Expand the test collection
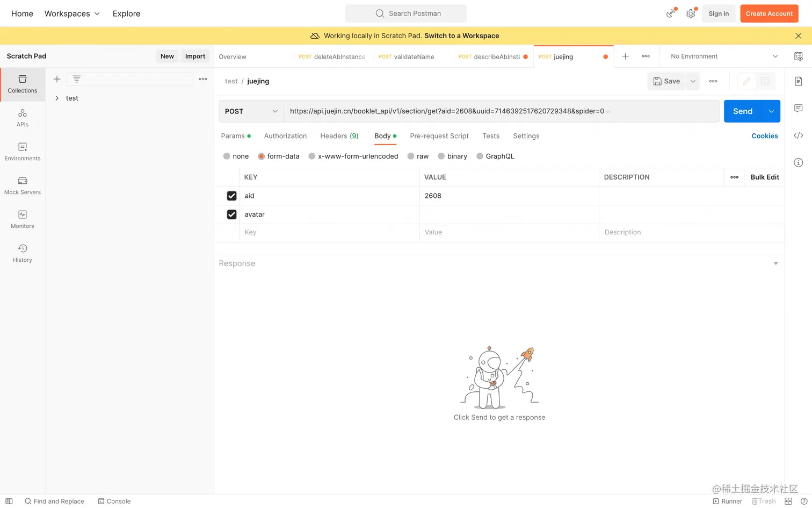The image size is (812, 508). pyautogui.click(x=57, y=98)
